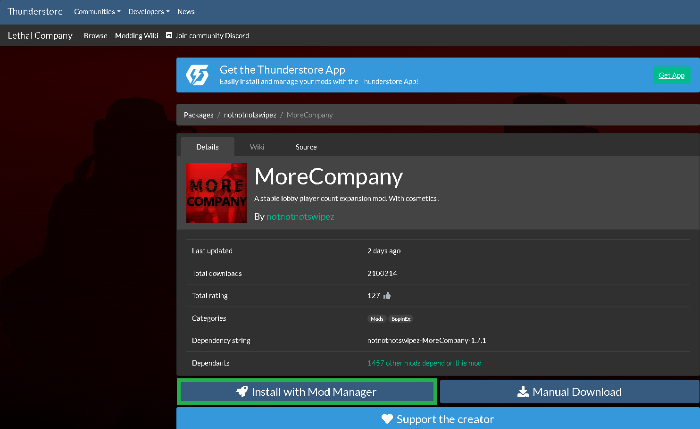Open the Thunderstore home logo
Viewport: 700px width, 429px height.
[35, 11]
